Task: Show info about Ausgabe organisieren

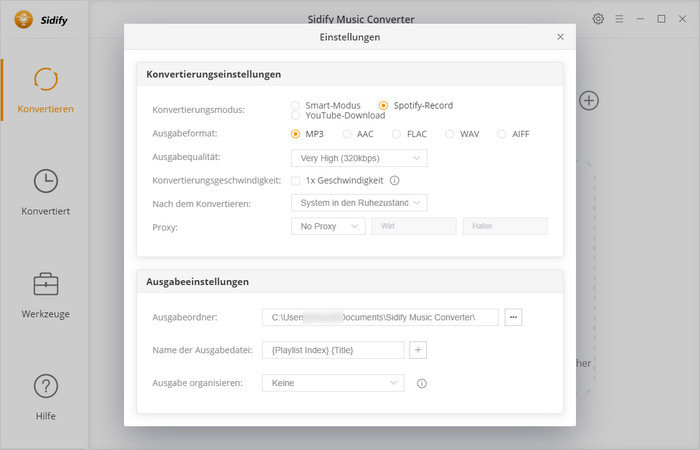Action: [x=421, y=383]
